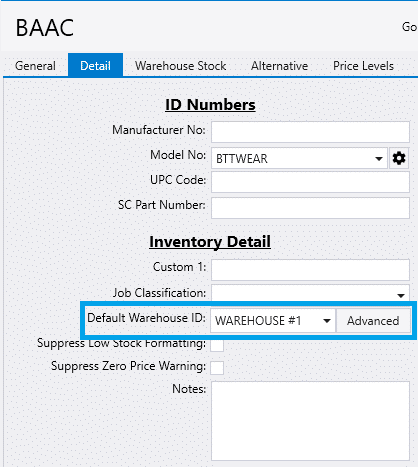Image resolution: width=418 pixels, height=467 pixels.
Task: Click the BTTWEAR text in Model No
Action: [x=242, y=159]
